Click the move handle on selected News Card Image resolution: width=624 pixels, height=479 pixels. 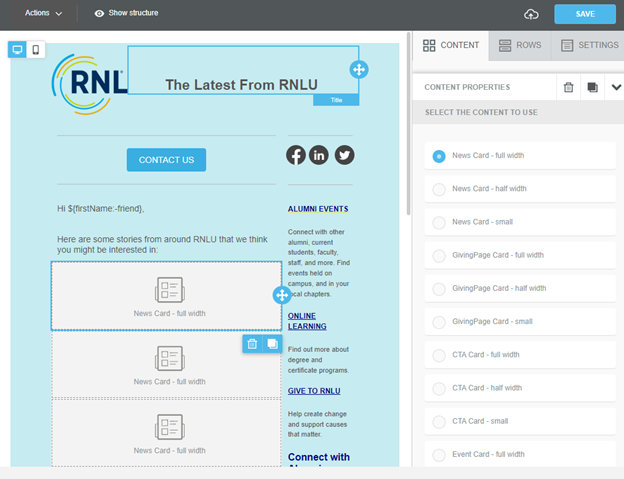282,295
